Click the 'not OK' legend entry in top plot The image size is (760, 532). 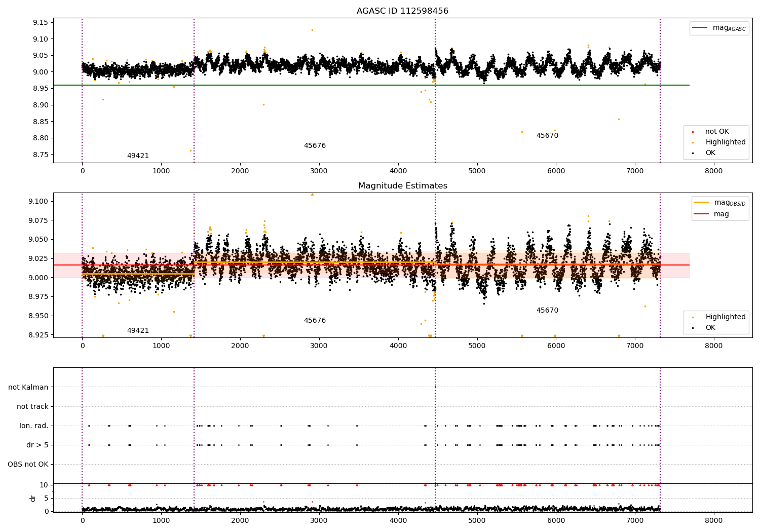coord(717,132)
